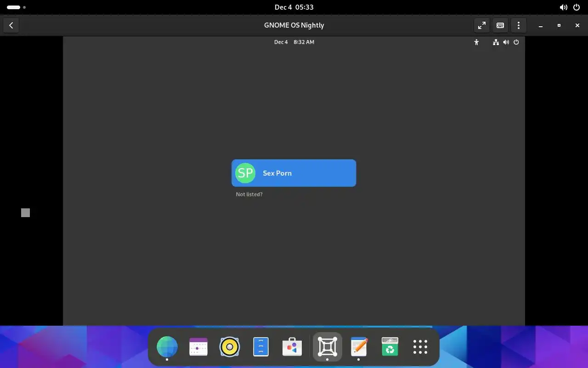The height and width of the screenshot is (368, 588).
Task: Open the music speaker app in dock
Action: click(230, 347)
